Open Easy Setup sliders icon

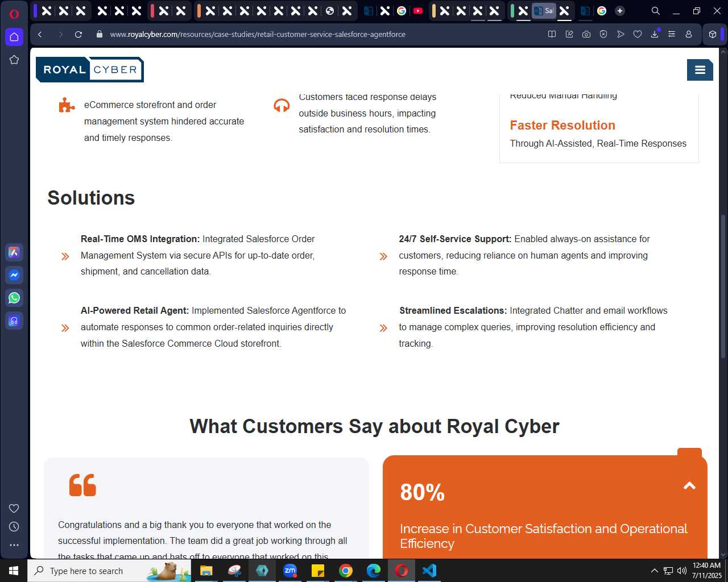point(672,34)
